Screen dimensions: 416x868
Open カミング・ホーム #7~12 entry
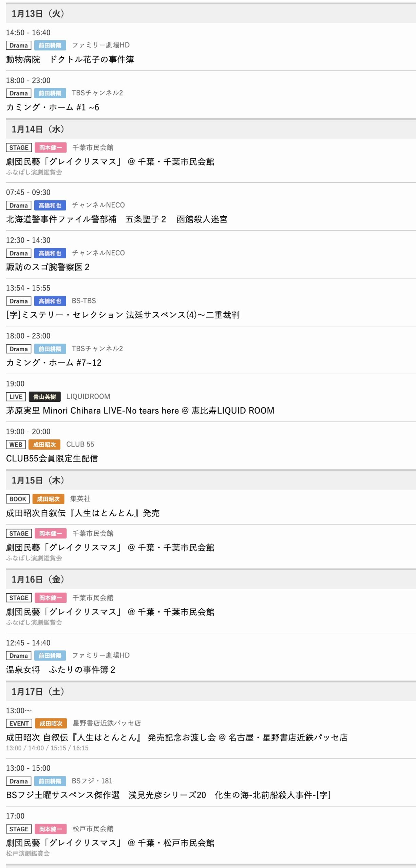tap(54, 363)
